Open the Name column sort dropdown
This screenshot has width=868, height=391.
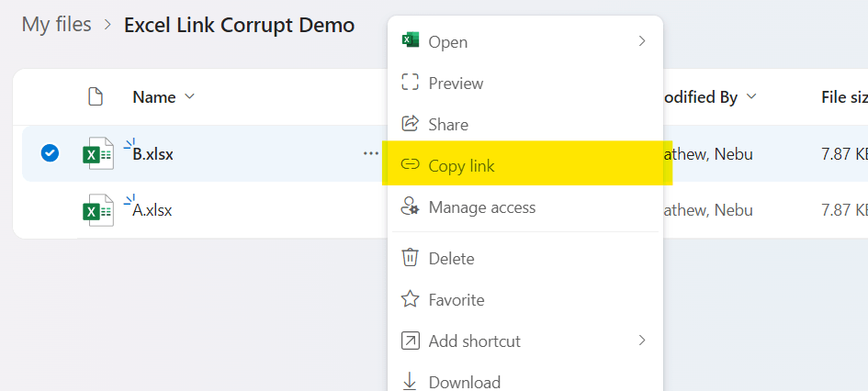[x=190, y=96]
